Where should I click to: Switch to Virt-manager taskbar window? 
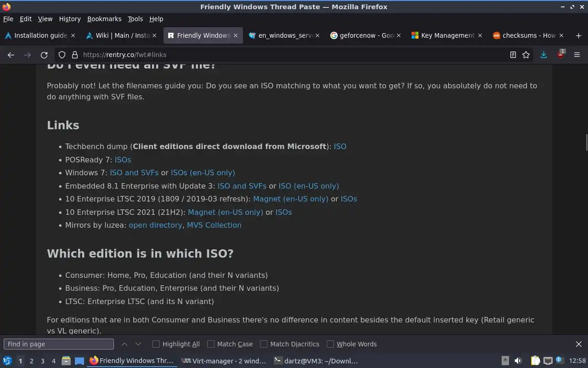(224, 361)
